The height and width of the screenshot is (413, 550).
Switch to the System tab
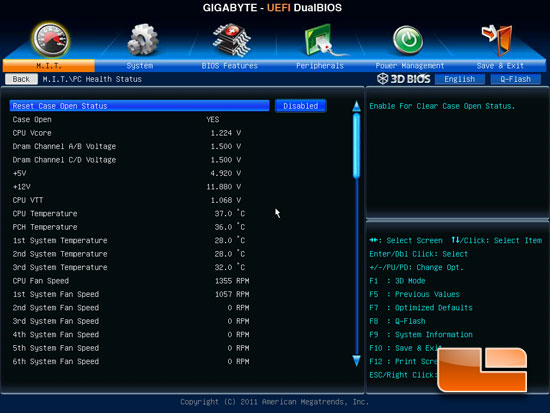point(140,66)
